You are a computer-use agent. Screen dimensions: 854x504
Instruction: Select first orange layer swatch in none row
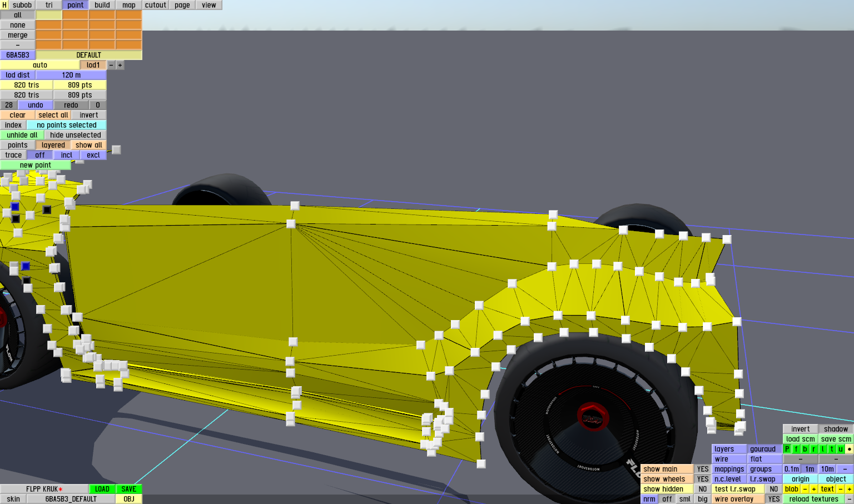[x=49, y=25]
